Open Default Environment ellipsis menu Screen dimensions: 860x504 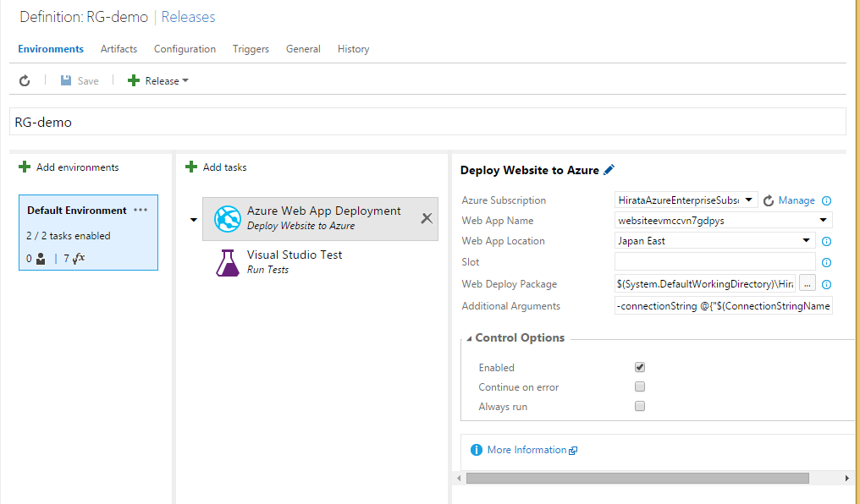pos(141,210)
